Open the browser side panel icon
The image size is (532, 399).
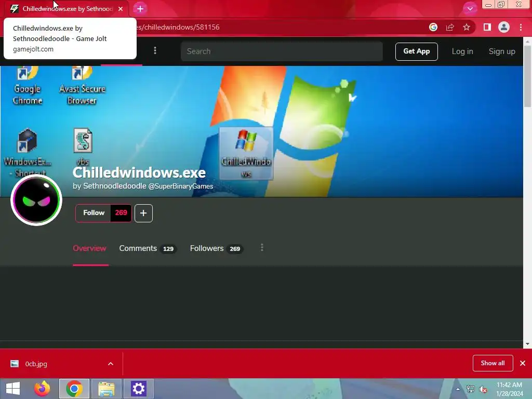click(487, 27)
